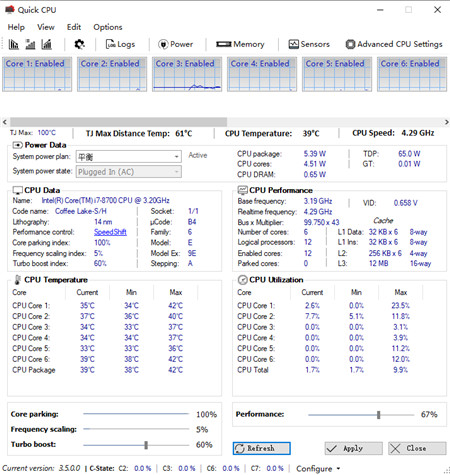Click the first bar chart toolbar icon

pyautogui.click(x=13, y=44)
